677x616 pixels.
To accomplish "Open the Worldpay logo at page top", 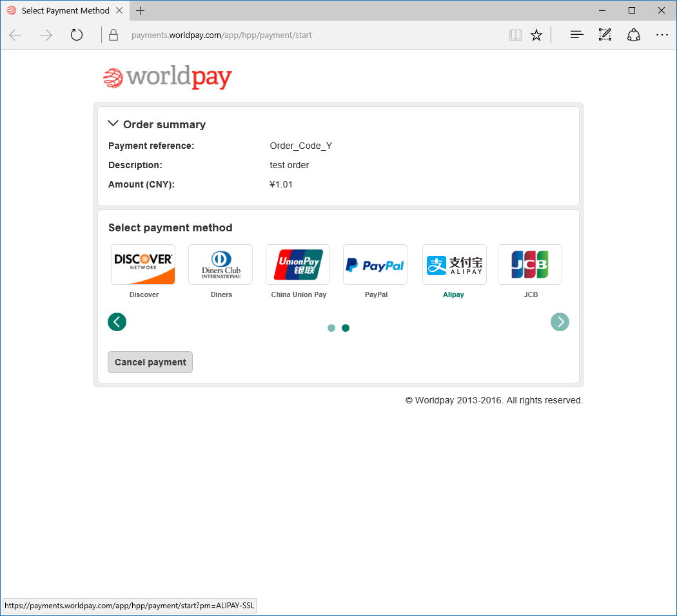I will tap(167, 77).
